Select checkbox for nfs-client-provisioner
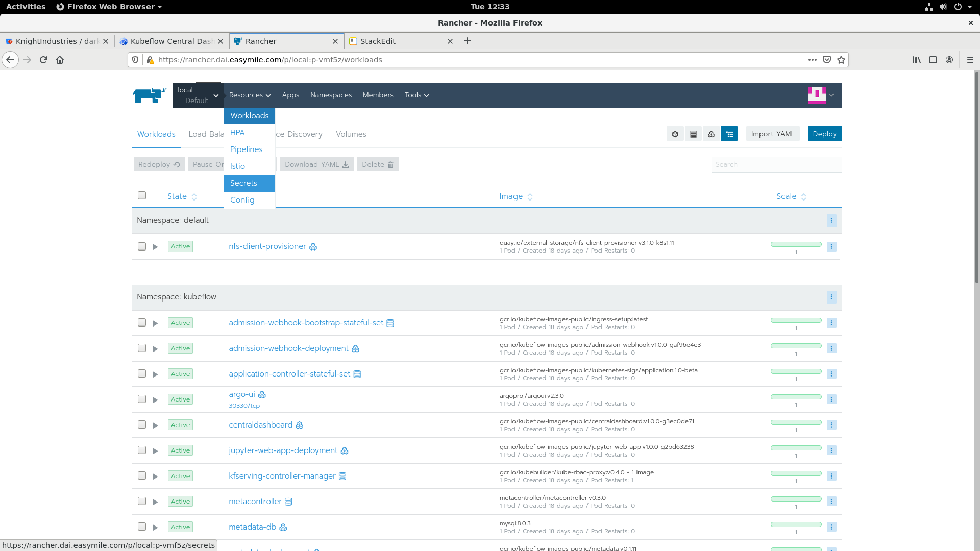The height and width of the screenshot is (551, 980). coord(142,246)
